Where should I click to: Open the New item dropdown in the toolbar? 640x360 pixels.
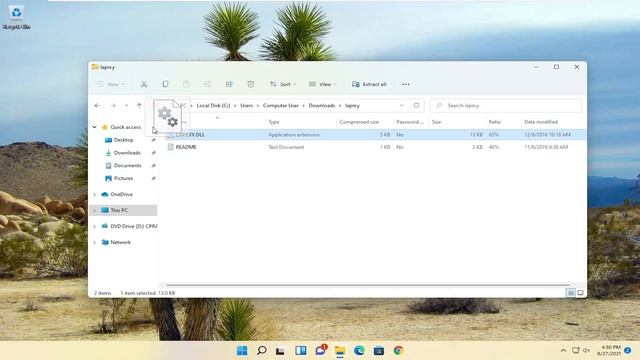point(111,84)
